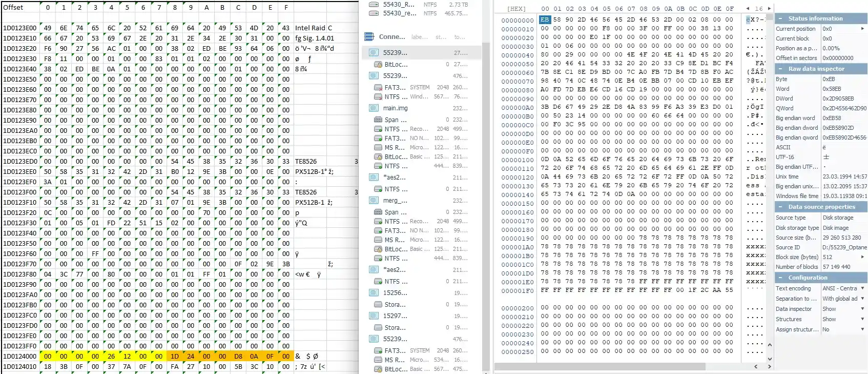Viewport: 868px width, 374px height.
Task: Click the main.img disk image icon
Action: (374, 108)
